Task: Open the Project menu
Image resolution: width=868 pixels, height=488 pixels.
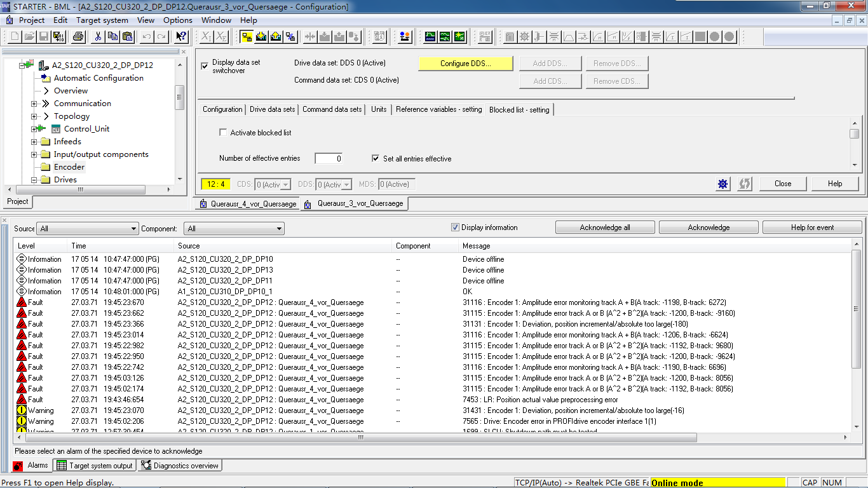Action: pyautogui.click(x=32, y=20)
